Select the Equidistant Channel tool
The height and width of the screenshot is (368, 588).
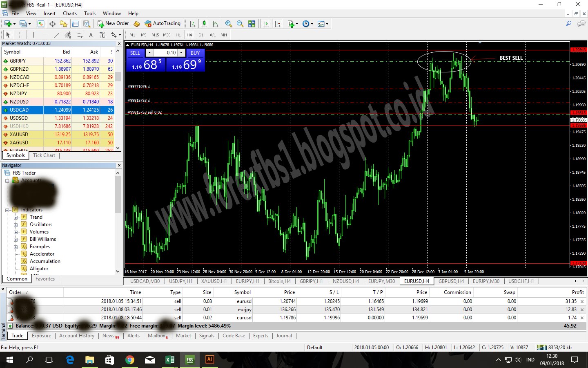coord(68,35)
